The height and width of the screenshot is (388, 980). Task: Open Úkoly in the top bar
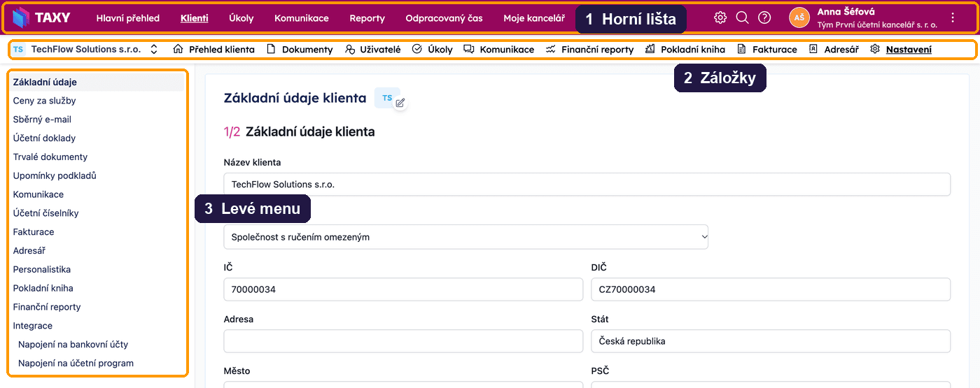[x=241, y=18]
